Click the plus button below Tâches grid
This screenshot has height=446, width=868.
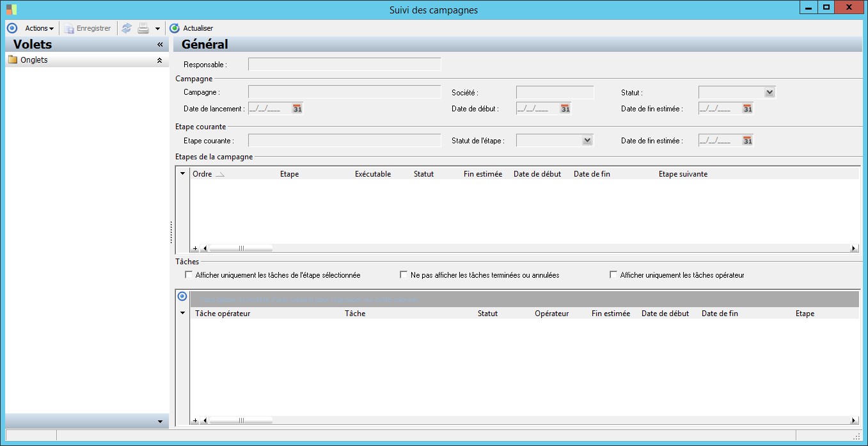pyautogui.click(x=196, y=420)
